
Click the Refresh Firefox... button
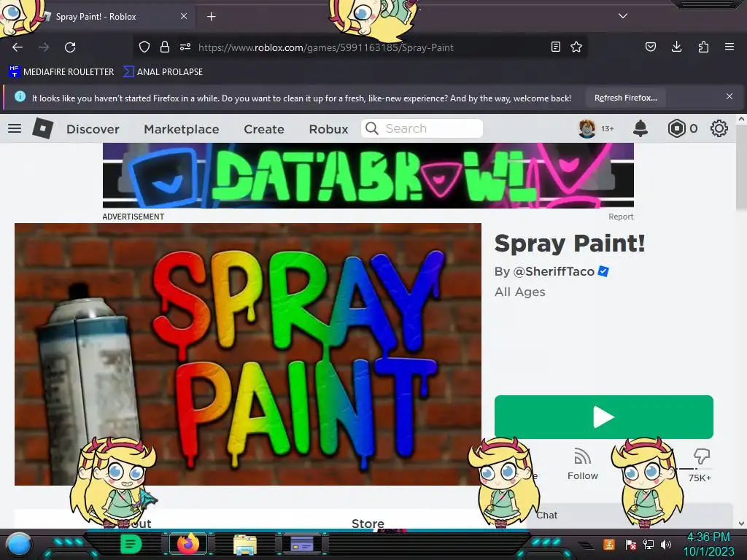pos(625,98)
